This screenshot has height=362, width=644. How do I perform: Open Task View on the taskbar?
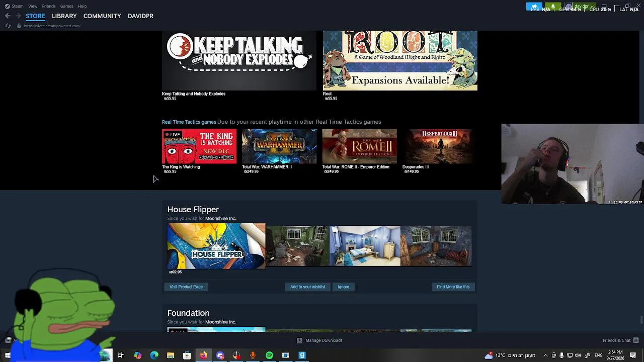click(x=121, y=355)
